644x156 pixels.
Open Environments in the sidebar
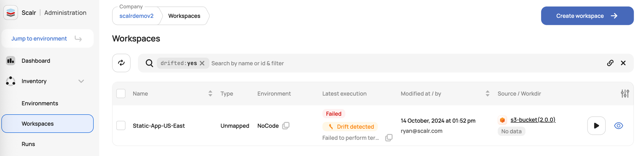click(40, 103)
